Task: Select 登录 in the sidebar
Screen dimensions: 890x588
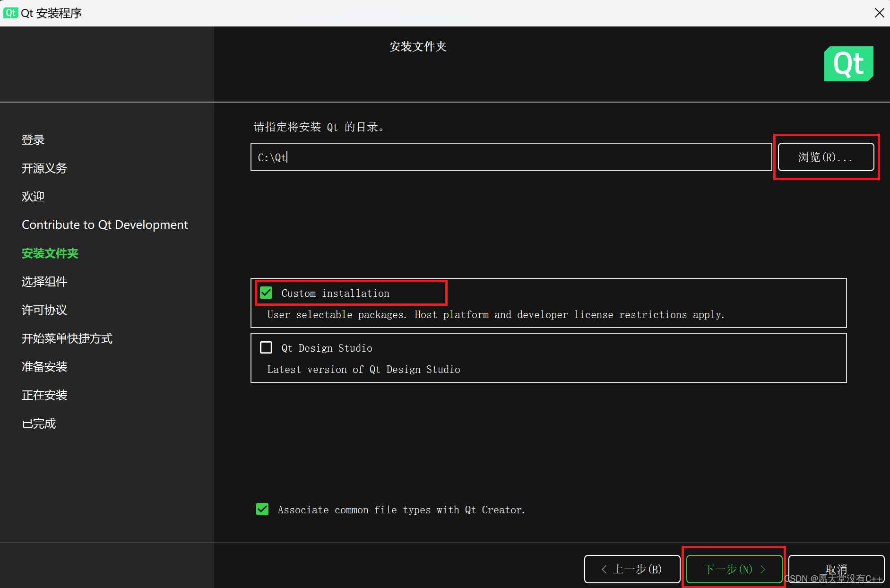Action: (33, 139)
